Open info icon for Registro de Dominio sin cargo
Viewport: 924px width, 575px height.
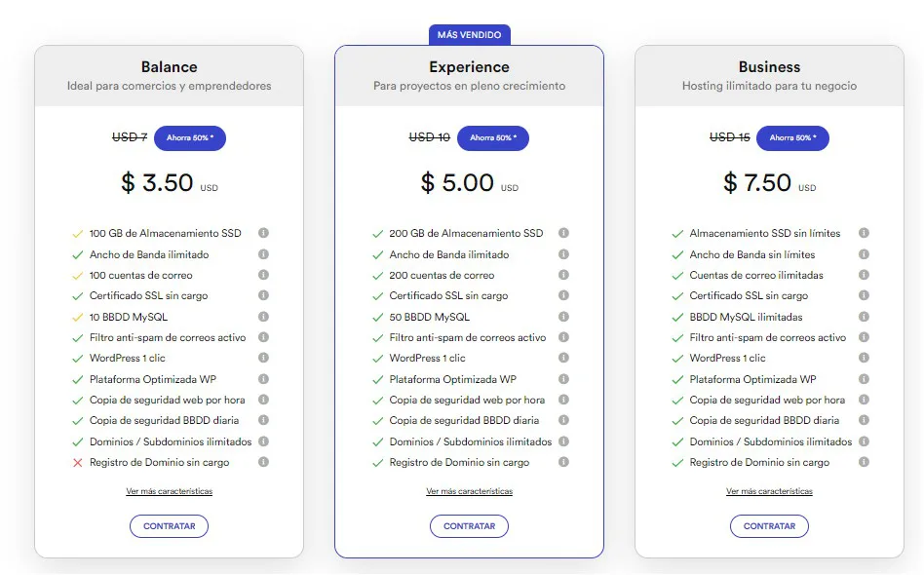(x=263, y=463)
